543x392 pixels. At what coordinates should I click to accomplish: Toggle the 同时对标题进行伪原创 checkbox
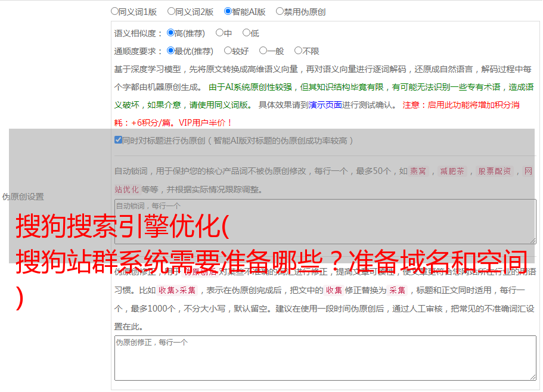pyautogui.click(x=119, y=140)
